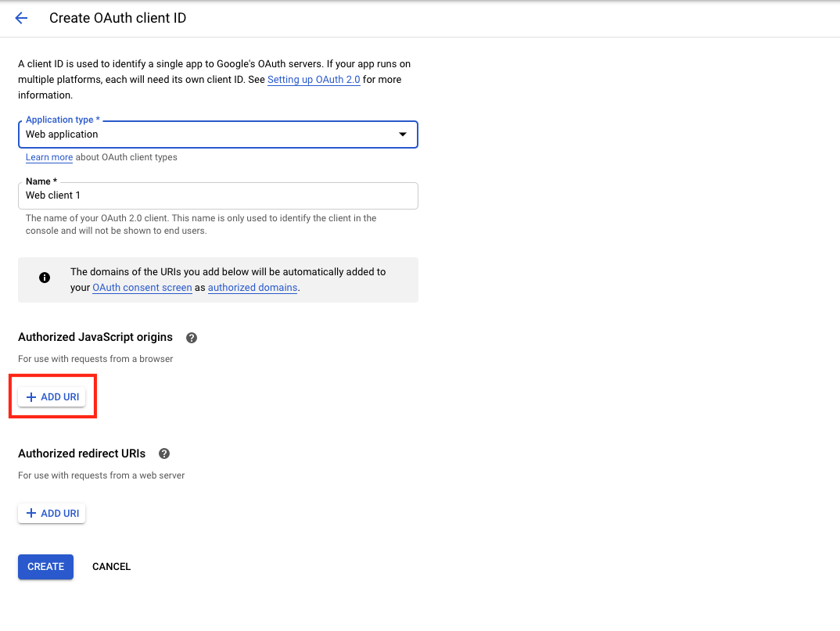Select the Name field containing Web client 1
Image resolution: width=840 pixels, height=631 pixels.
click(x=217, y=195)
